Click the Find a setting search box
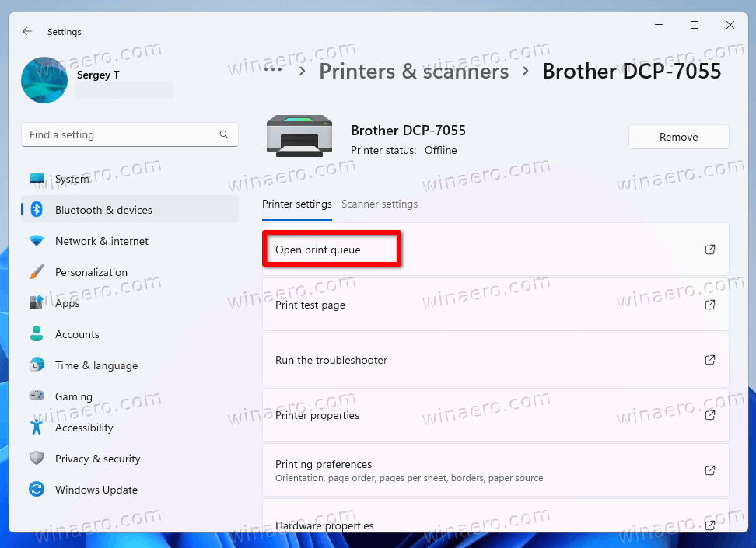The height and width of the screenshot is (548, 756). (x=130, y=134)
